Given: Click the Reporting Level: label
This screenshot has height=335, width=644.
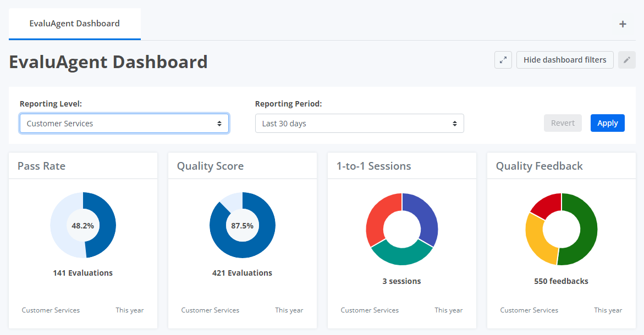Looking at the screenshot, I should coord(51,104).
